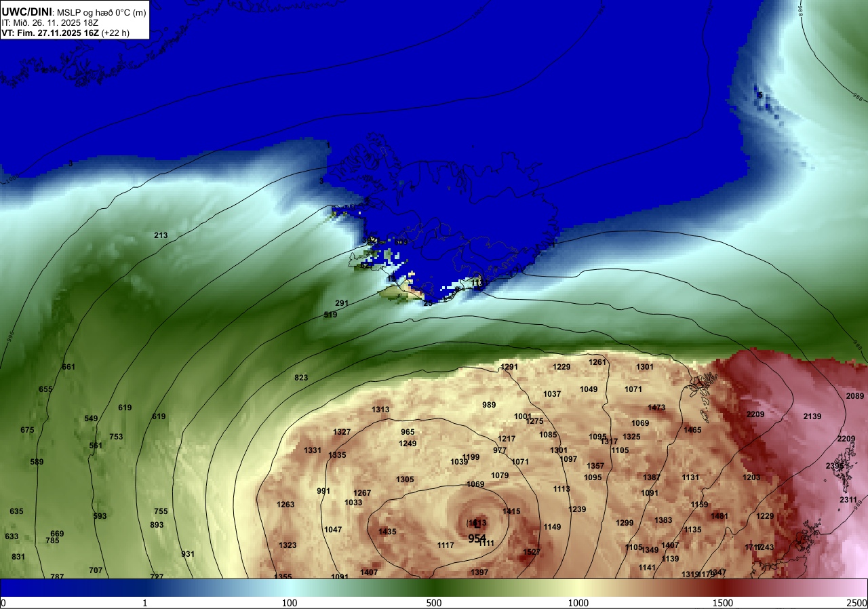Click the height value 1049
The image size is (868, 609).
point(589,389)
